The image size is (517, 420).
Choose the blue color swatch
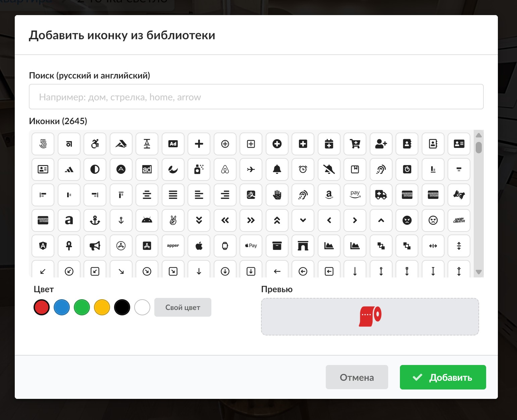[x=62, y=307]
